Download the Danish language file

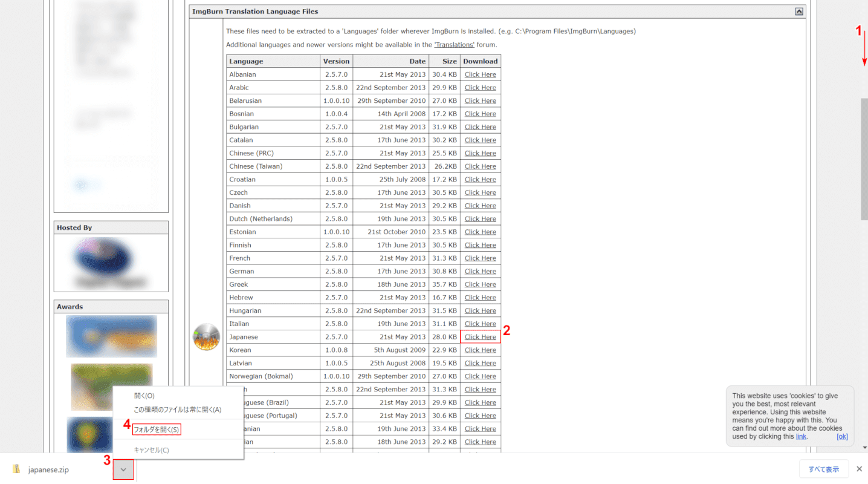pos(481,206)
